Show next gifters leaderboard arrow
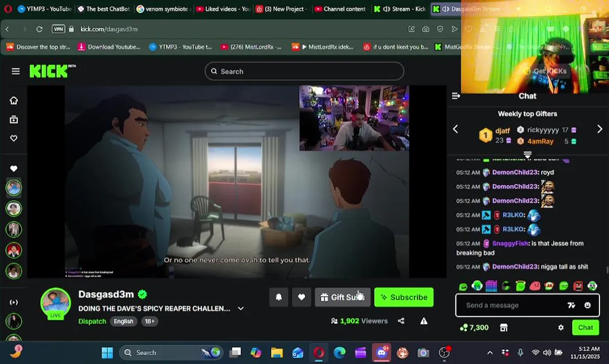This screenshot has height=364, width=609. tap(600, 129)
